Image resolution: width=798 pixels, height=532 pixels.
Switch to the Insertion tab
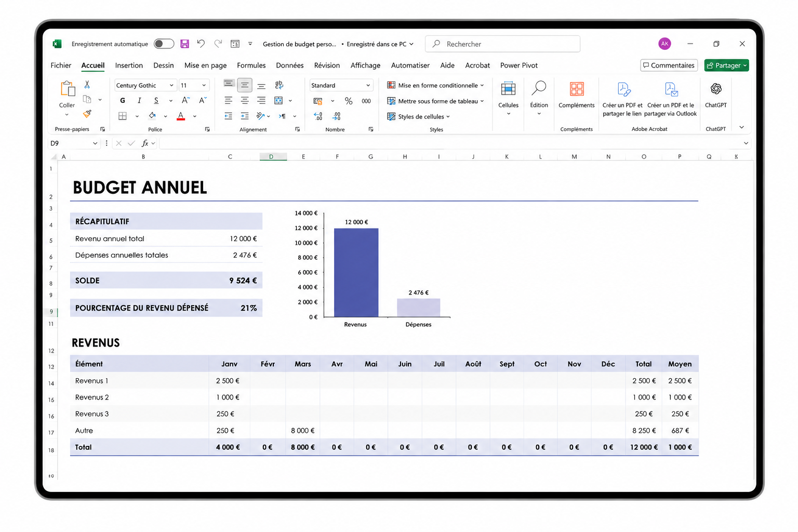[x=129, y=65]
